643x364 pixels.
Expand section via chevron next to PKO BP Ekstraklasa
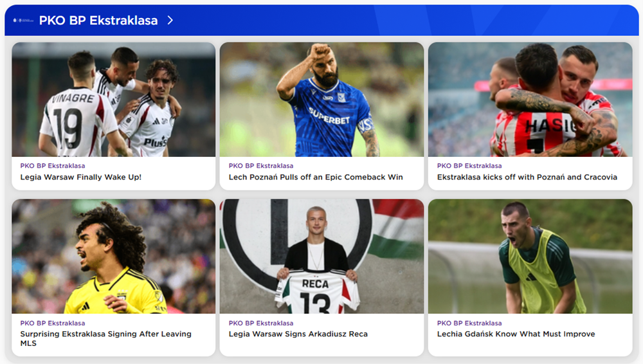tap(170, 20)
